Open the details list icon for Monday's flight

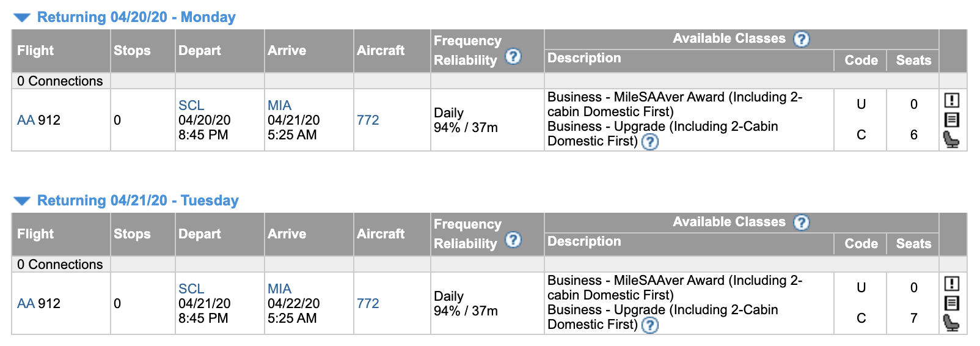[952, 120]
